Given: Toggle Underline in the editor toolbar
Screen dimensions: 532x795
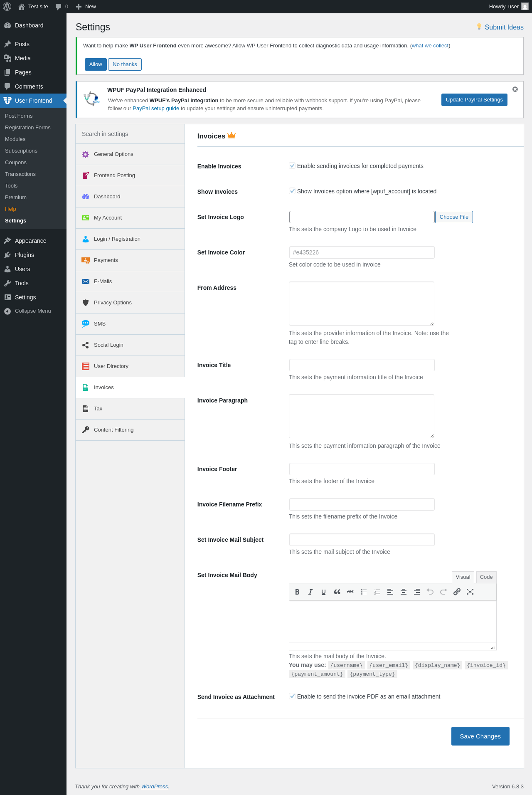Looking at the screenshot, I should click(324, 592).
